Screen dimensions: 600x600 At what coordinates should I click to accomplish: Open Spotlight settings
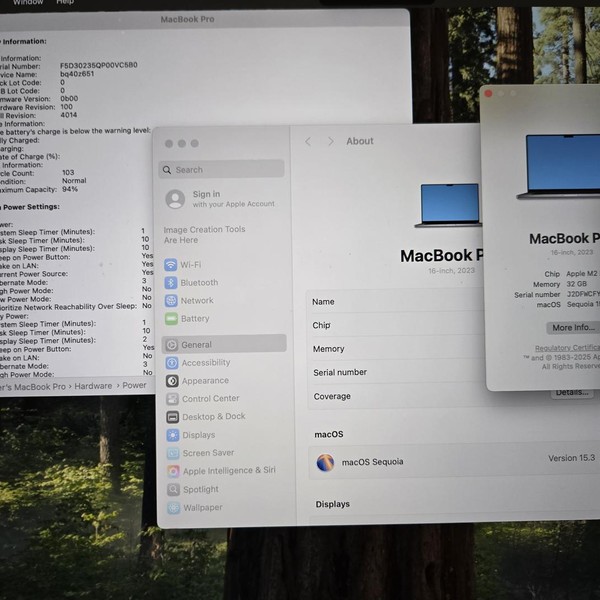click(x=200, y=489)
